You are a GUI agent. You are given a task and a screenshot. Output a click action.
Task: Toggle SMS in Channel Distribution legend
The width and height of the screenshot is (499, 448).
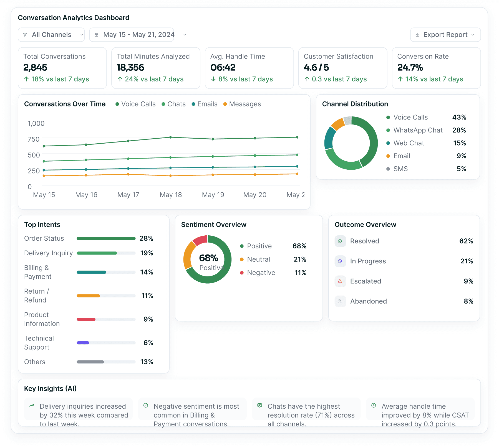tap(426, 169)
